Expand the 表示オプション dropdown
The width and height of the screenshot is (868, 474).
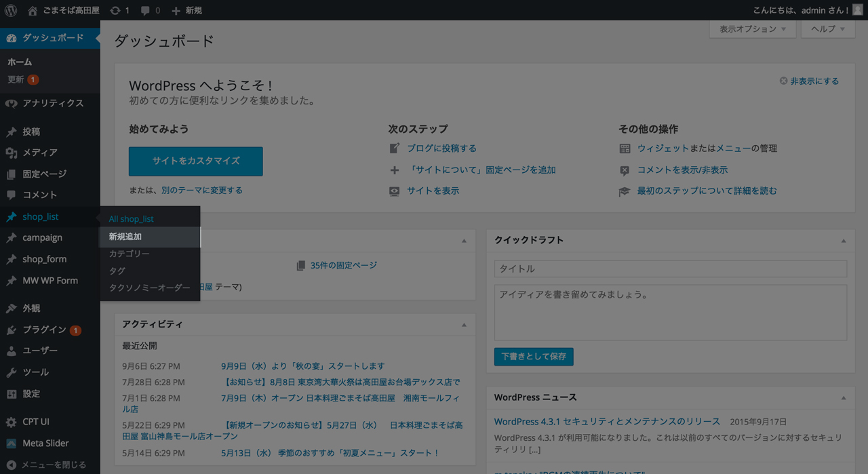[x=752, y=29]
